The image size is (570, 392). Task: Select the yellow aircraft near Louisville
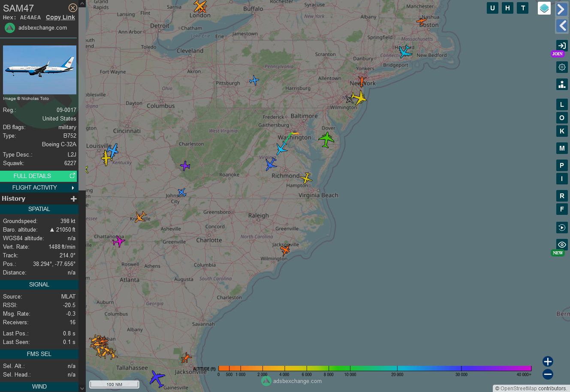pyautogui.click(x=106, y=157)
